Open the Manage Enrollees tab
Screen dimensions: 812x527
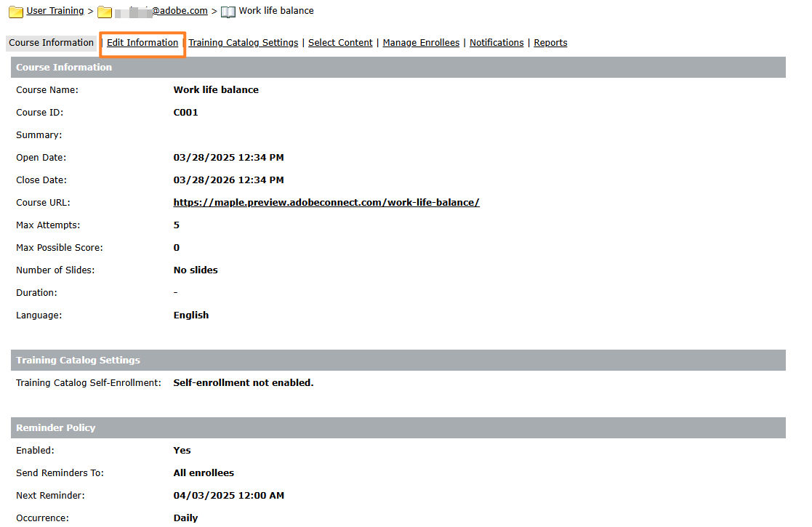(421, 43)
